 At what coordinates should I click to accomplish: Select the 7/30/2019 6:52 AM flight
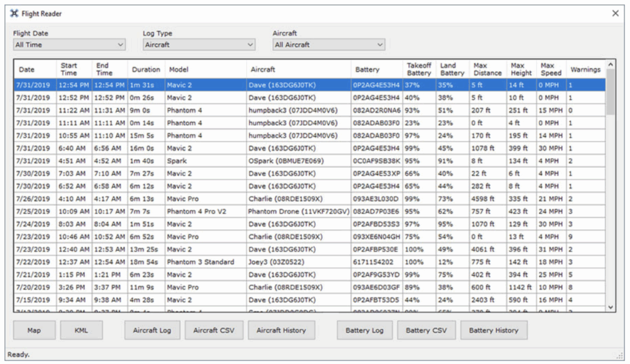coord(310,186)
